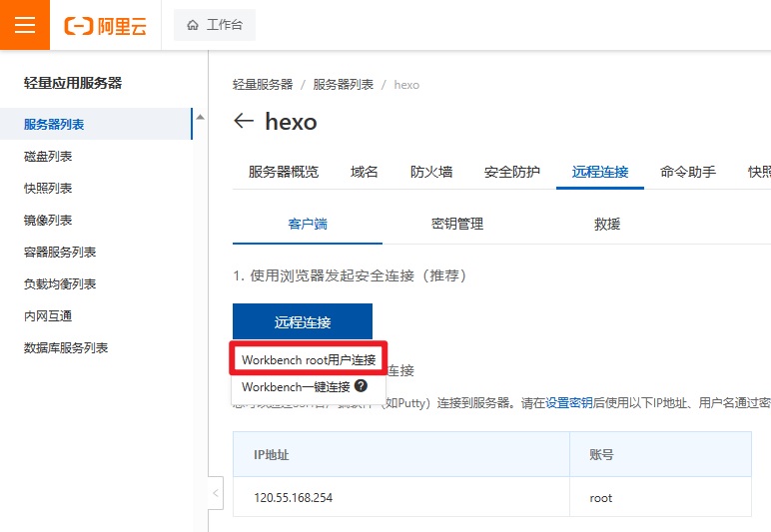The height and width of the screenshot is (532, 771).
Task: Click the hexo page title
Action: click(291, 122)
